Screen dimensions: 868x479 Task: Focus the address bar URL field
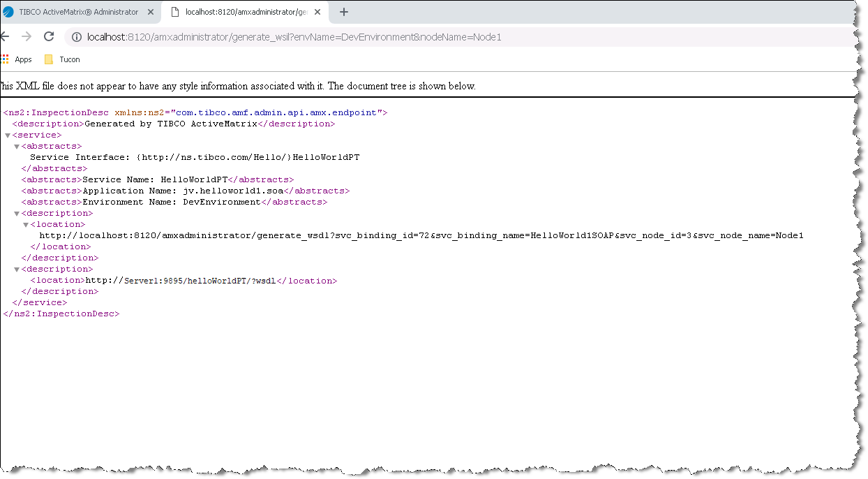pos(419,37)
